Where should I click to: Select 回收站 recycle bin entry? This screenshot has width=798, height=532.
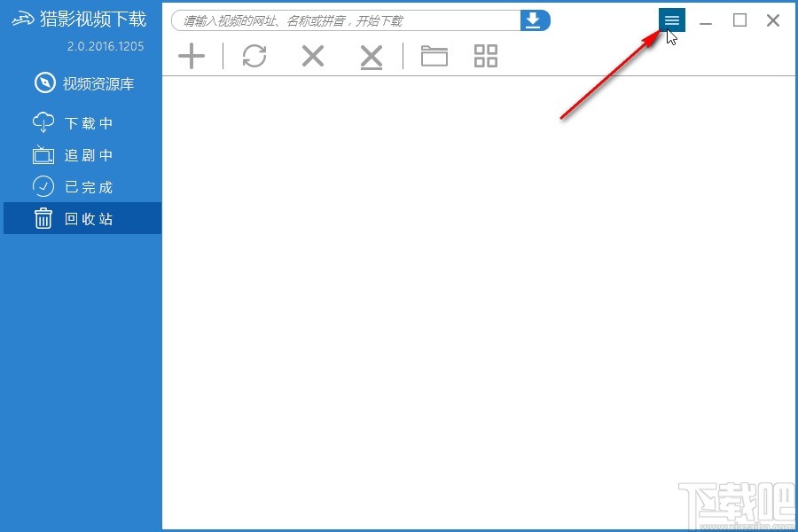point(82,218)
